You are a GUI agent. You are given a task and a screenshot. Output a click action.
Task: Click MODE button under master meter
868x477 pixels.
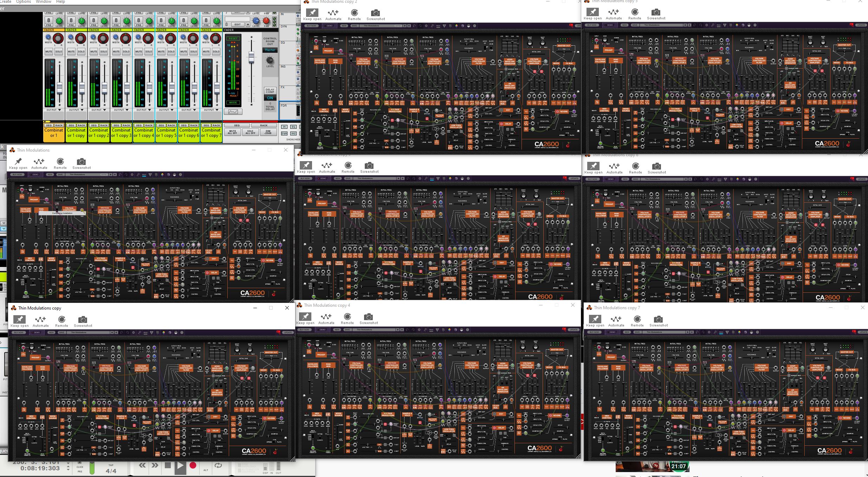coord(233,103)
